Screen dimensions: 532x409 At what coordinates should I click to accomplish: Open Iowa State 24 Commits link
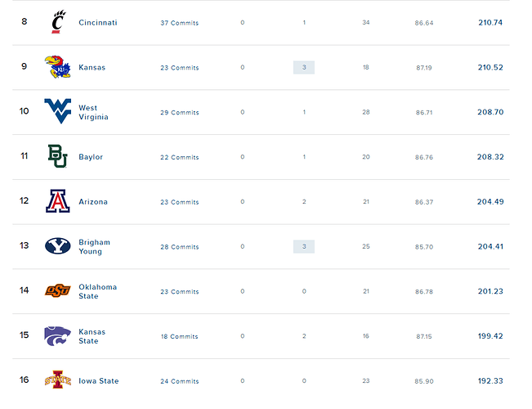(180, 381)
